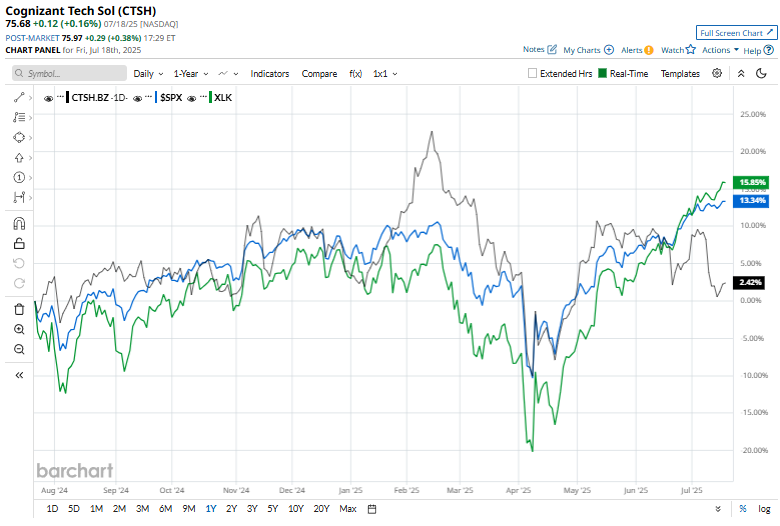780x526 pixels.
Task: Open Help question mark icon
Action: (769, 50)
